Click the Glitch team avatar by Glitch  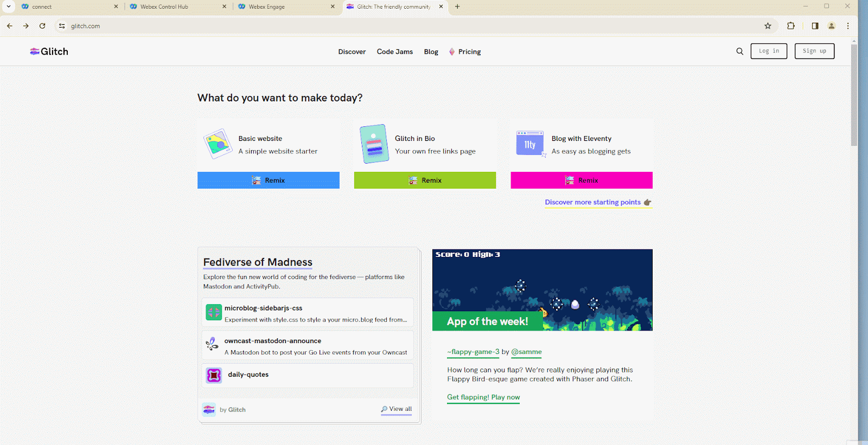(x=209, y=409)
